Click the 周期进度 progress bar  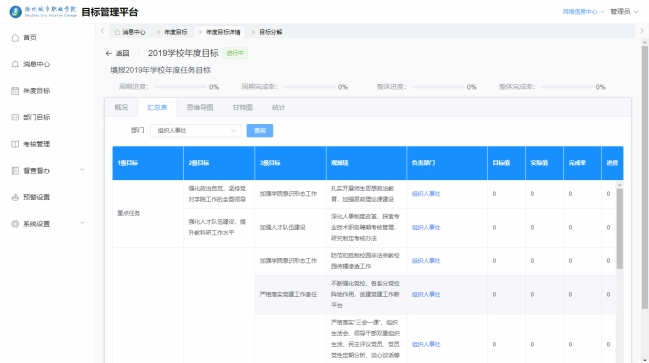point(180,87)
